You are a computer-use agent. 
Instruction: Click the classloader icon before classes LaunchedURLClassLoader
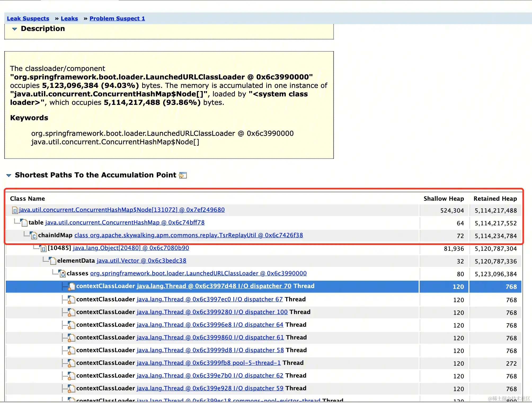click(63, 274)
